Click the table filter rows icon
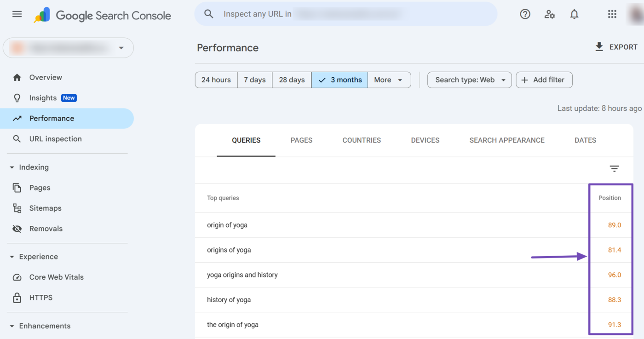 (614, 169)
